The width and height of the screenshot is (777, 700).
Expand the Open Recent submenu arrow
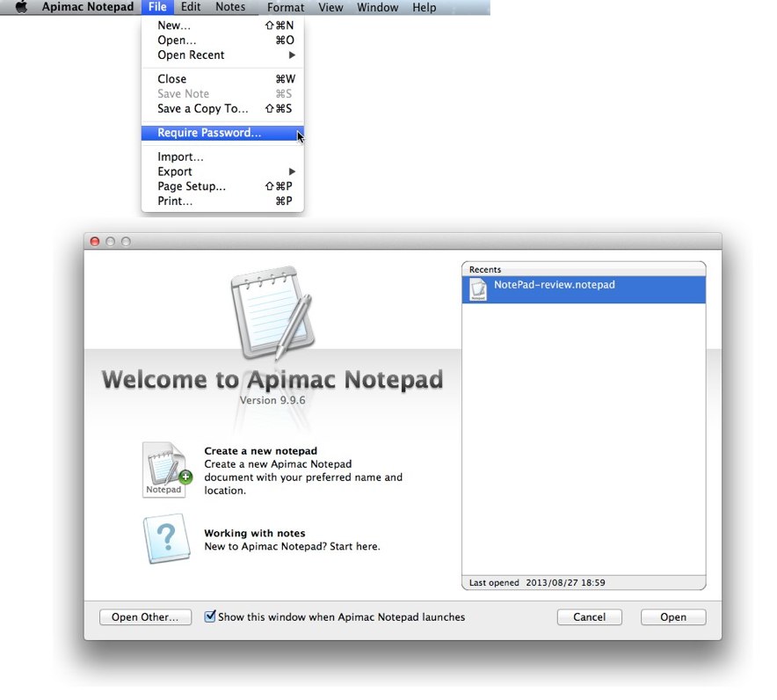[292, 55]
